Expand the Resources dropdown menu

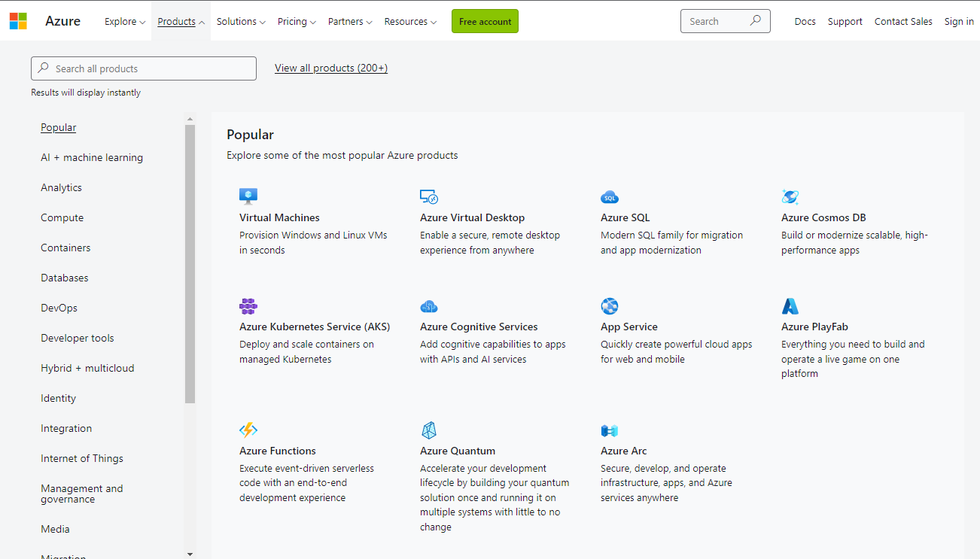point(410,22)
